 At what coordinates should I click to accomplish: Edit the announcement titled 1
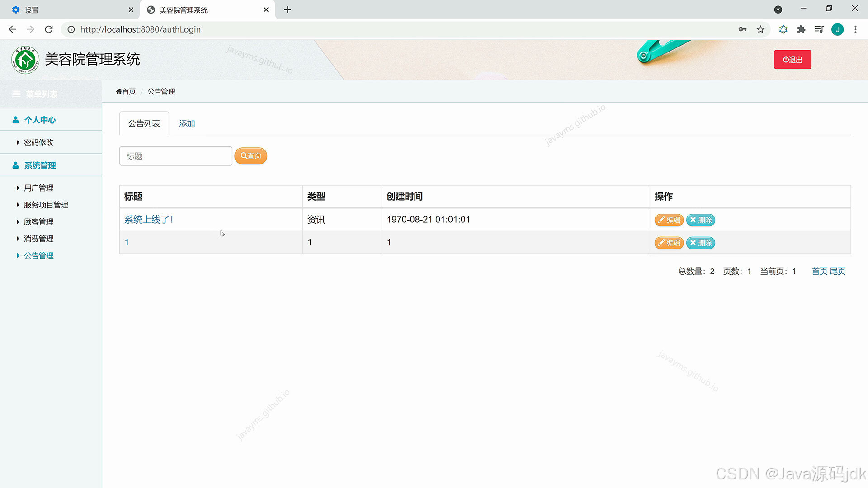pos(669,243)
